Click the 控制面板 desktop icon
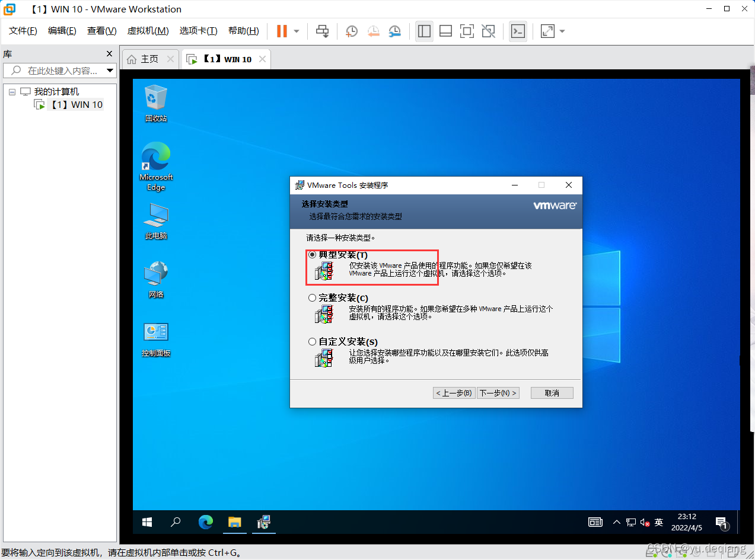Image resolution: width=755 pixels, height=560 pixels. (x=156, y=339)
